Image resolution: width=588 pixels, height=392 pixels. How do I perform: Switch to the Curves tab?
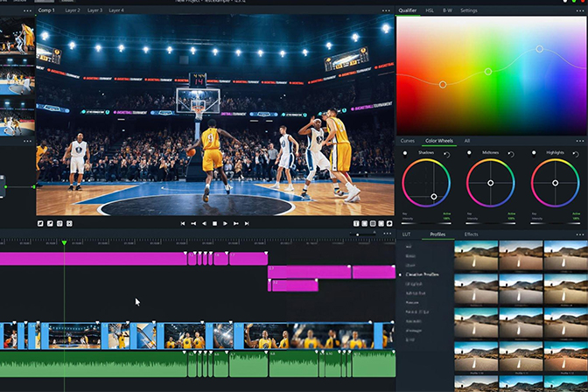(408, 141)
